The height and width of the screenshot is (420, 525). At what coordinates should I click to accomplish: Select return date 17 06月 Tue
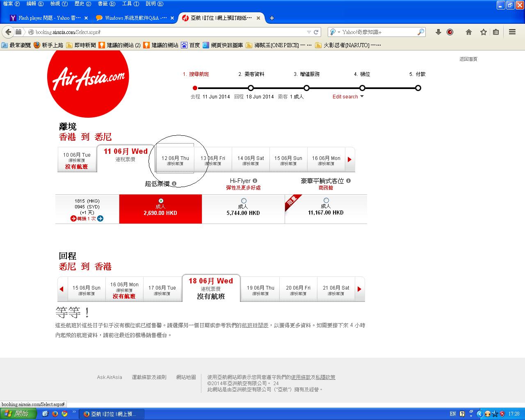(162, 290)
